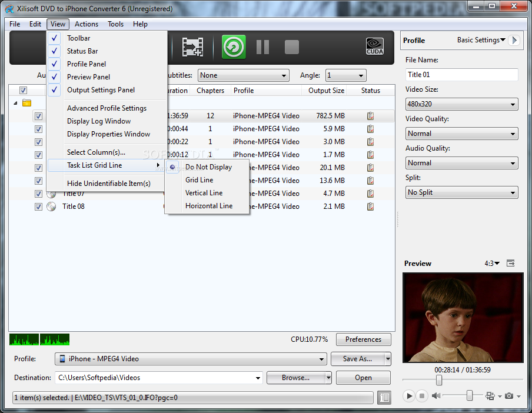Toggle the Preview Panel view option
Image resolution: width=532 pixels, height=413 pixels.
[x=107, y=76]
